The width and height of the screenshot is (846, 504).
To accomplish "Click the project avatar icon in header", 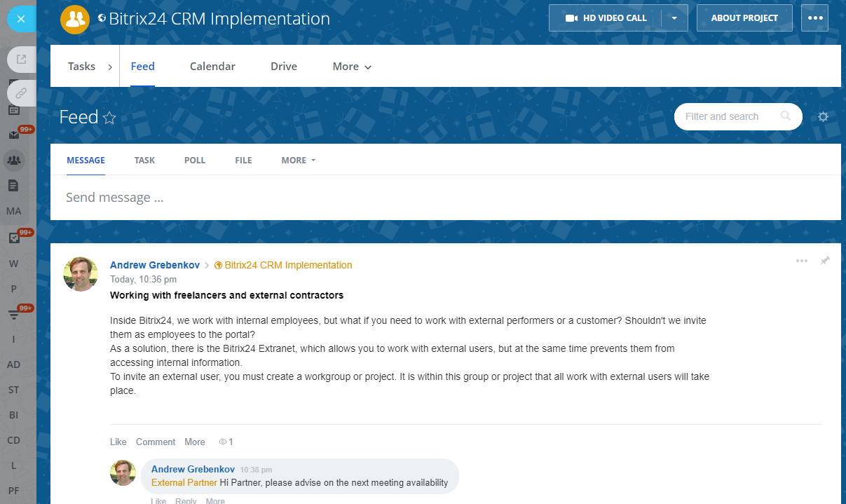I will [x=74, y=19].
